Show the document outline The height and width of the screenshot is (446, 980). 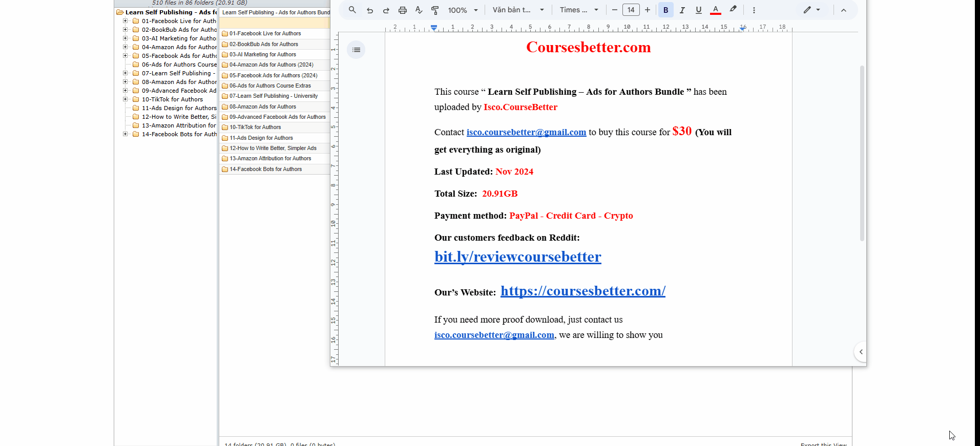356,50
